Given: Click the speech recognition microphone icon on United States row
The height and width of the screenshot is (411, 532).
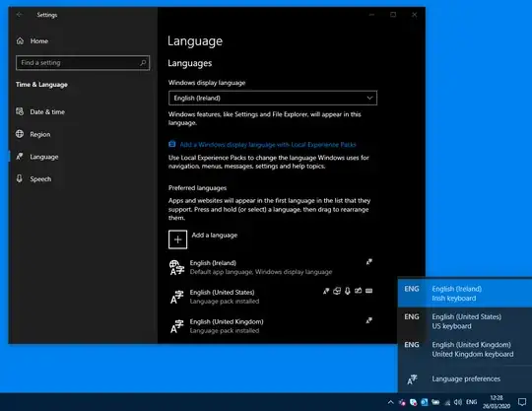Looking at the screenshot, I should (348, 291).
